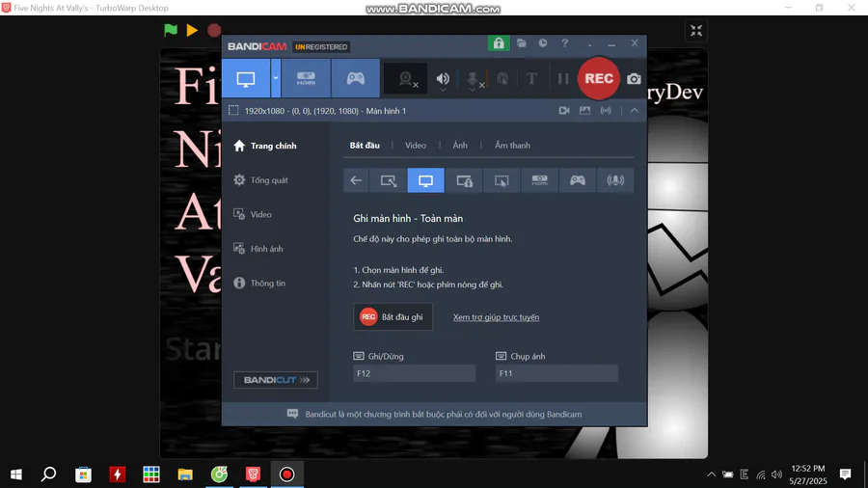Switch to Bandicam taskbar icon
The width and height of the screenshot is (868, 488).
point(286,474)
